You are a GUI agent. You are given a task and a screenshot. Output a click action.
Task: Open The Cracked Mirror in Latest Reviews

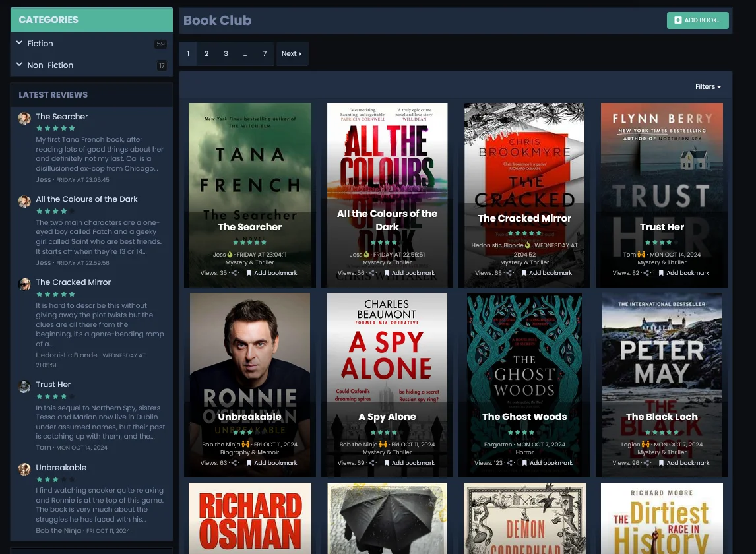[73, 282]
